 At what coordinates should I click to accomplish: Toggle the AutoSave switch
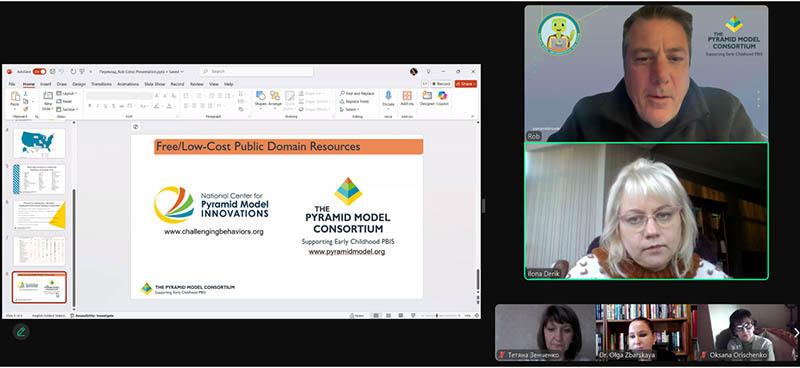pyautogui.click(x=39, y=72)
